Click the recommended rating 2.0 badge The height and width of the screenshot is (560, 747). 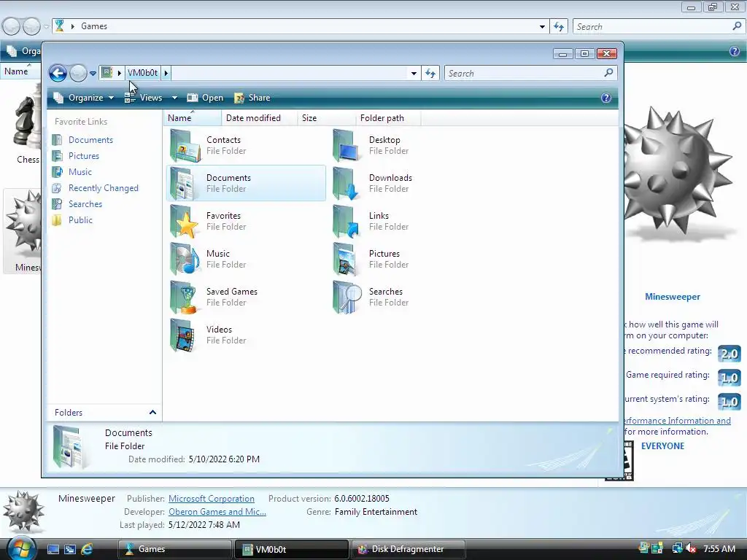coord(729,354)
